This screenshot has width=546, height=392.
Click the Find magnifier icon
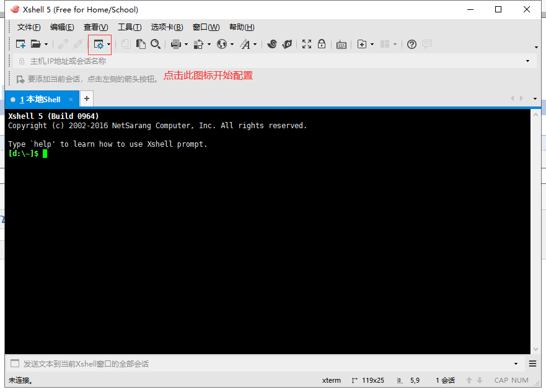pos(156,44)
